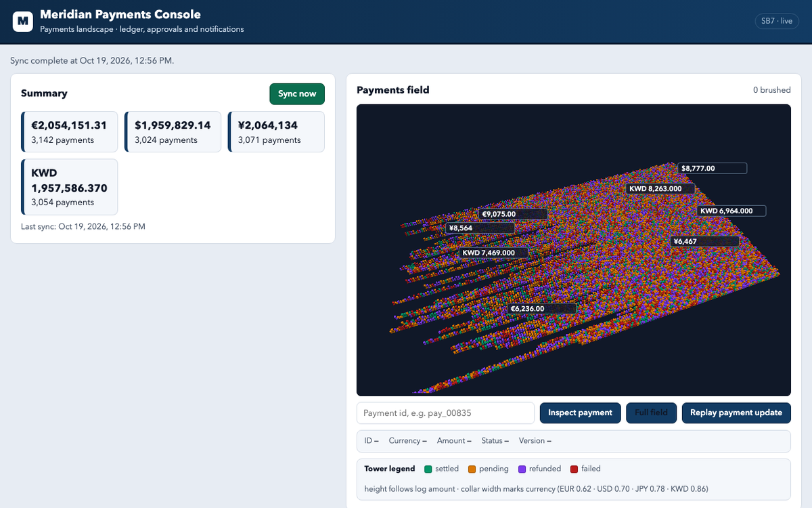812x508 pixels.
Task: Click the 3,142 payments count
Action: (63, 140)
